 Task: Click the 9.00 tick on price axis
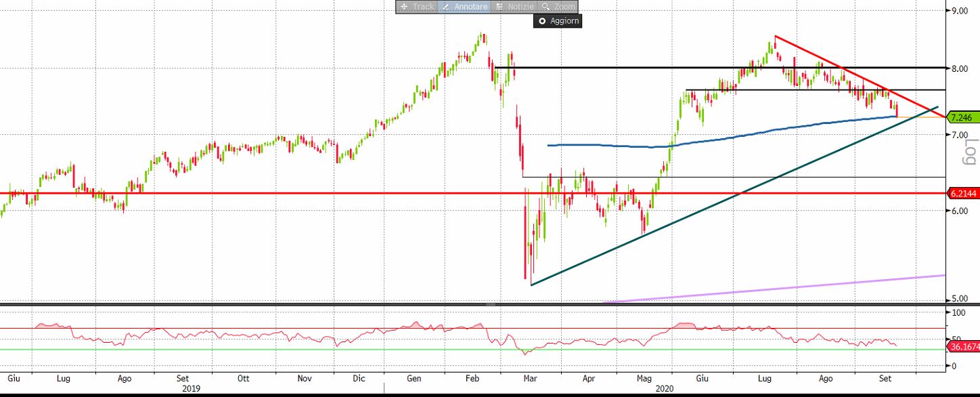[961, 10]
